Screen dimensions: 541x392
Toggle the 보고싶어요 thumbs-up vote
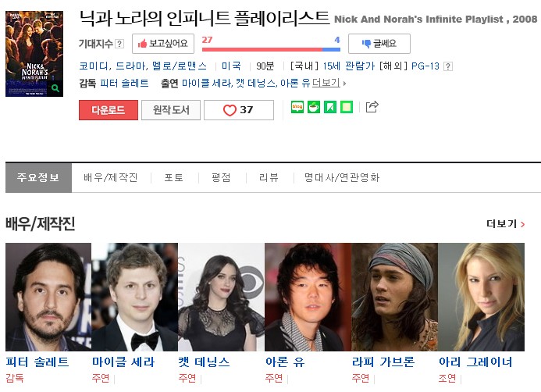point(163,44)
